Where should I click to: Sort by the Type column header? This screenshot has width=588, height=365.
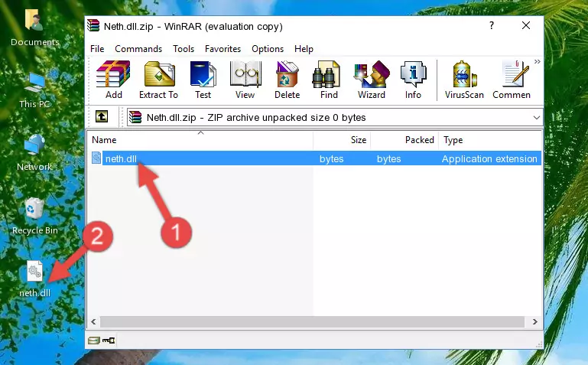[490, 140]
